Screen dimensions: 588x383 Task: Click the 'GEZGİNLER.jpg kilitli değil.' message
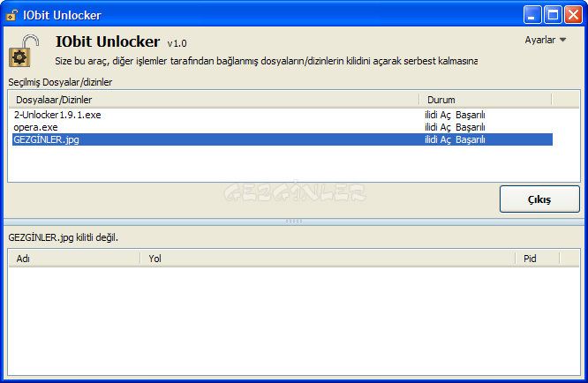63,237
